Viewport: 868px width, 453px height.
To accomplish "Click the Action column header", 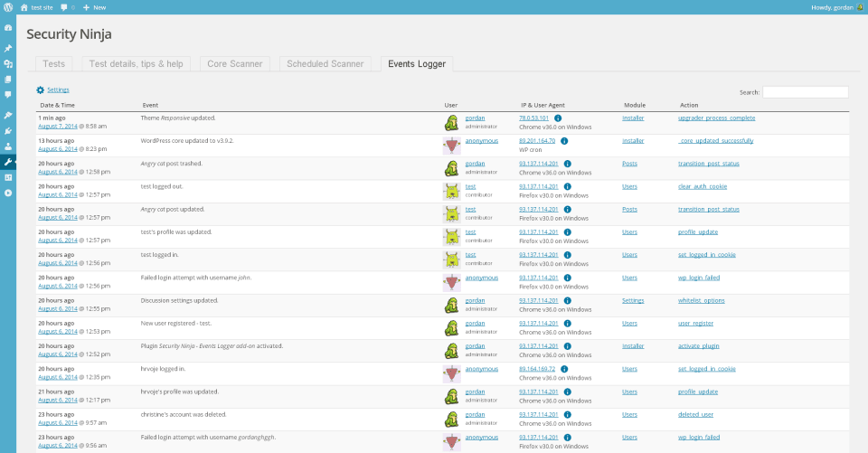I will [x=689, y=105].
